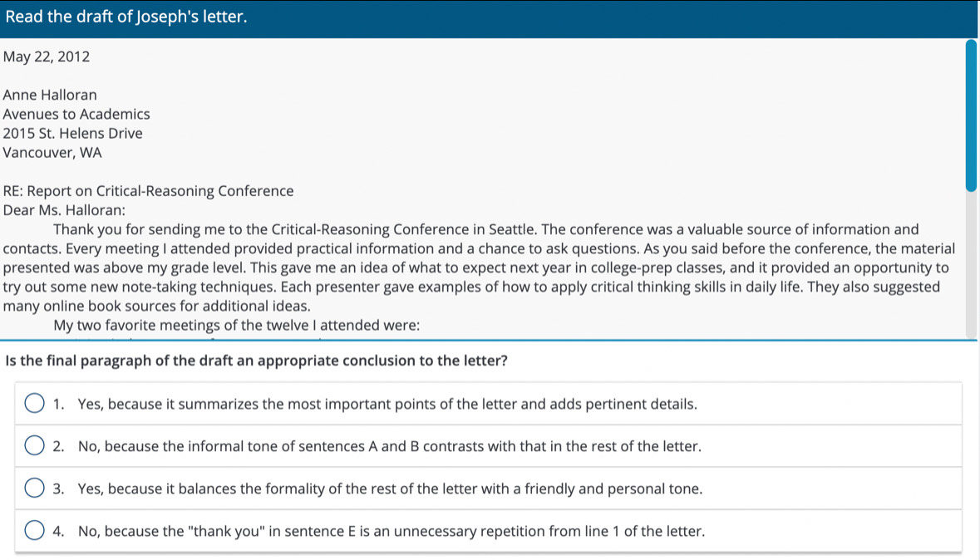Click answer text 'Yes, because it summarizes'
Viewport: 980px width, 560px height.
[x=387, y=405]
